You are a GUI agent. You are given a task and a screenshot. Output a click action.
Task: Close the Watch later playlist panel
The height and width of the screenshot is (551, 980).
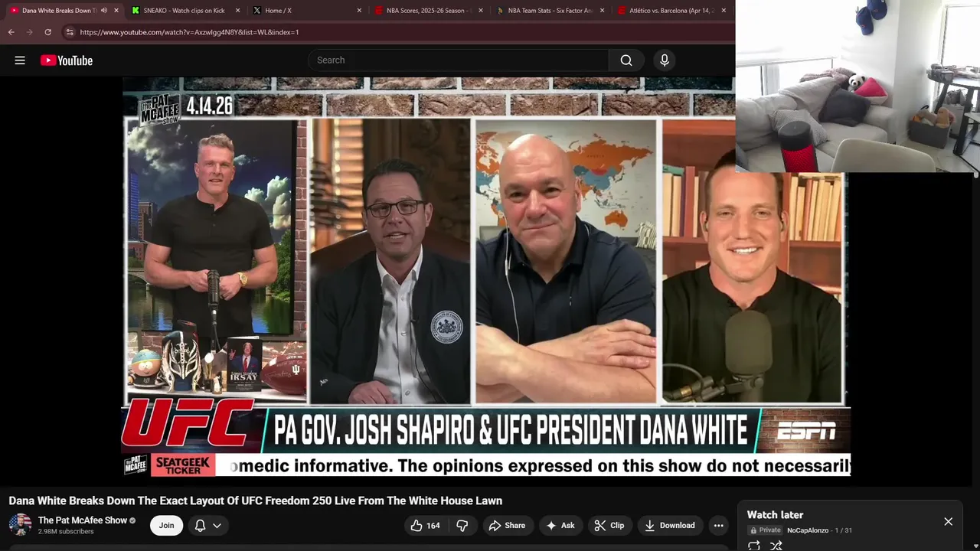(948, 521)
